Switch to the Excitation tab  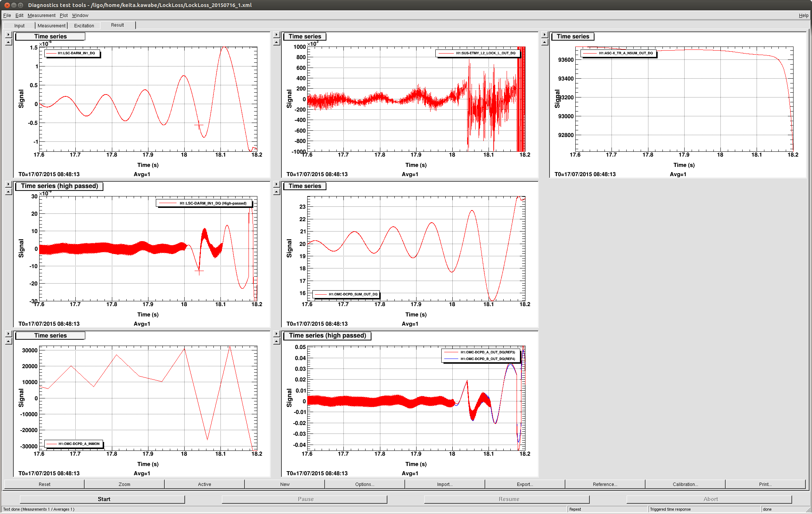[x=84, y=25]
